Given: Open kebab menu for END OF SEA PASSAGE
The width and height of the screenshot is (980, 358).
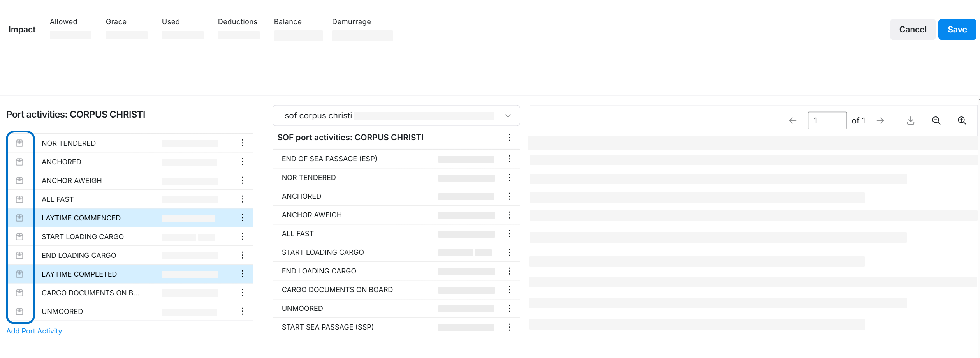Looking at the screenshot, I should [509, 159].
